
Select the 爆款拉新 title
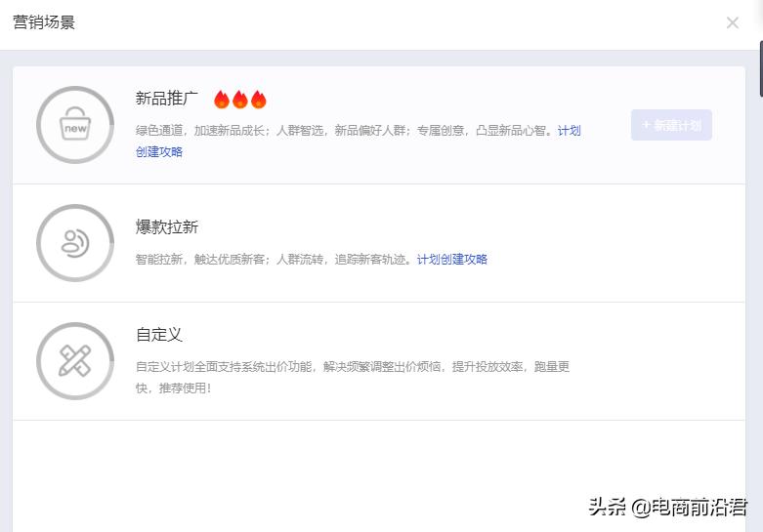pos(166,226)
